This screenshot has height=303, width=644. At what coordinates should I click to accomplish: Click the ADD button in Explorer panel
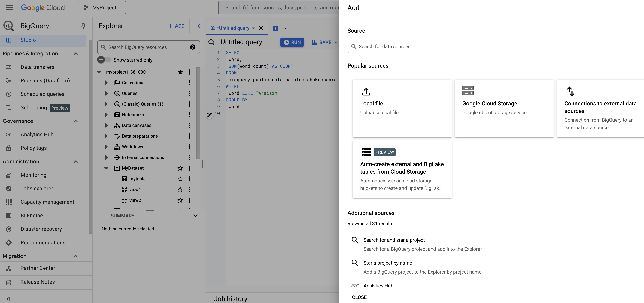coord(176,25)
